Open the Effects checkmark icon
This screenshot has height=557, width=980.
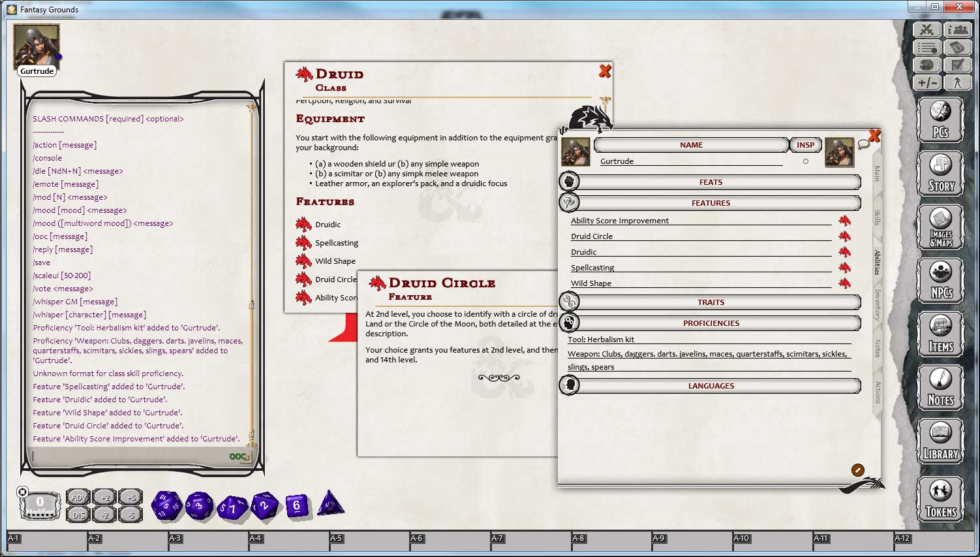click(957, 64)
